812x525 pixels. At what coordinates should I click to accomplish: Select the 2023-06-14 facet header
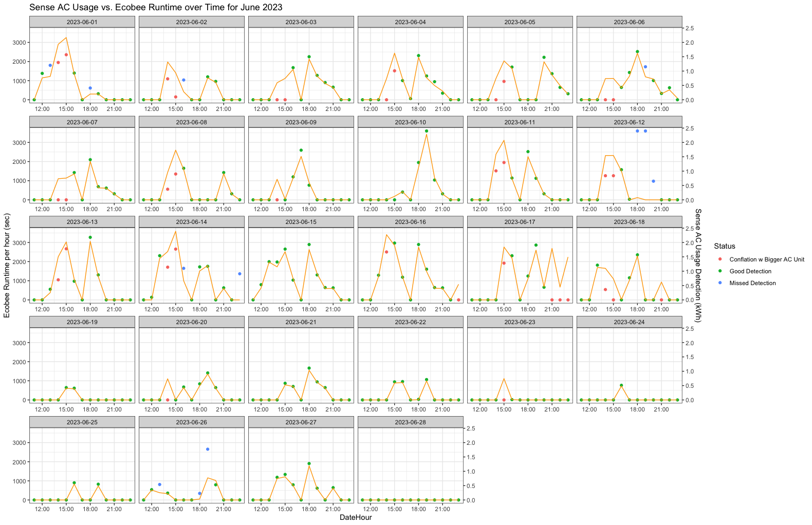[192, 222]
